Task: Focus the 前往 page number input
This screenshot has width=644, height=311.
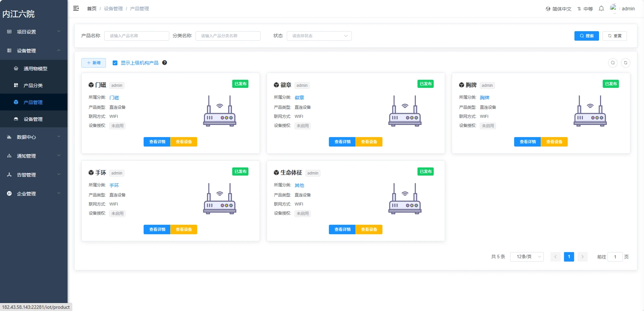Action: point(615,257)
